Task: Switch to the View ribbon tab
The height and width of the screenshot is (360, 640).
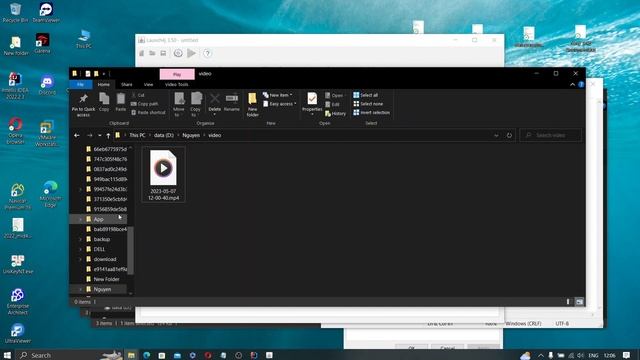Action: [148, 84]
